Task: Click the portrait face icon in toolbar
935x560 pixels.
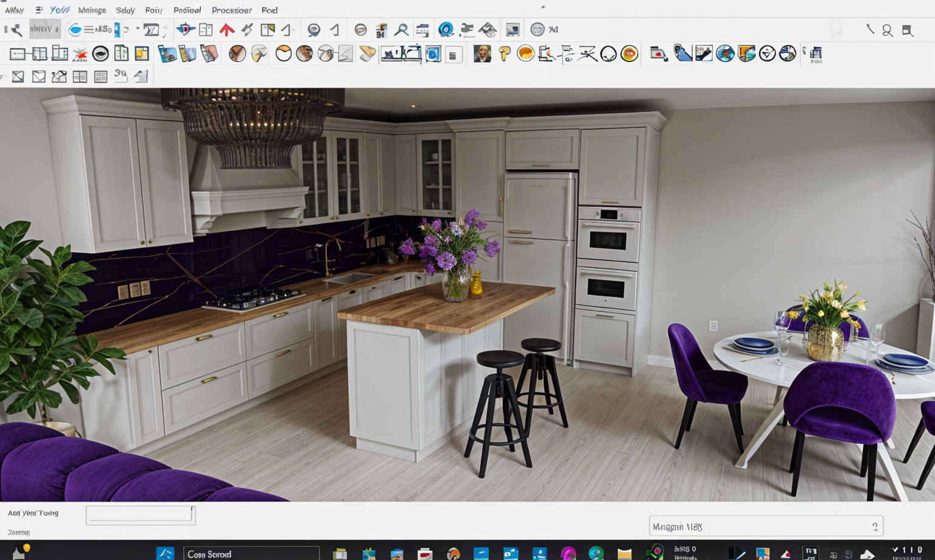Action: coord(482,54)
